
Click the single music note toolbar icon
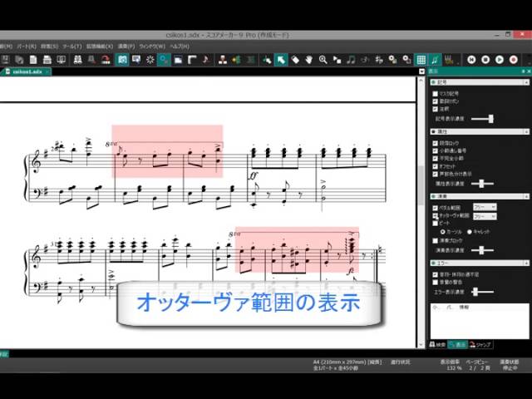pos(205,60)
